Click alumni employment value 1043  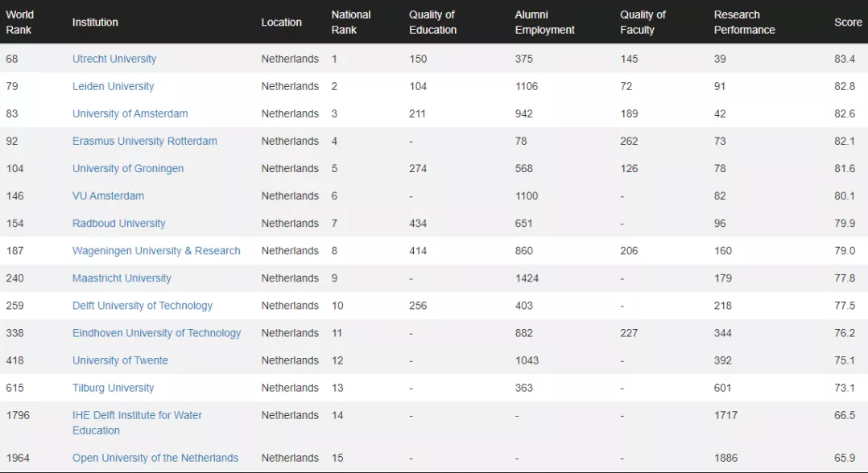(527, 360)
